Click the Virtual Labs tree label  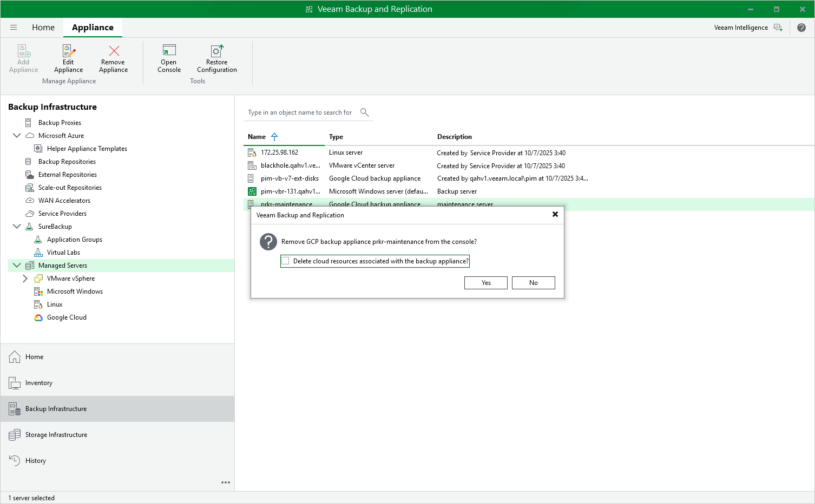coord(63,253)
